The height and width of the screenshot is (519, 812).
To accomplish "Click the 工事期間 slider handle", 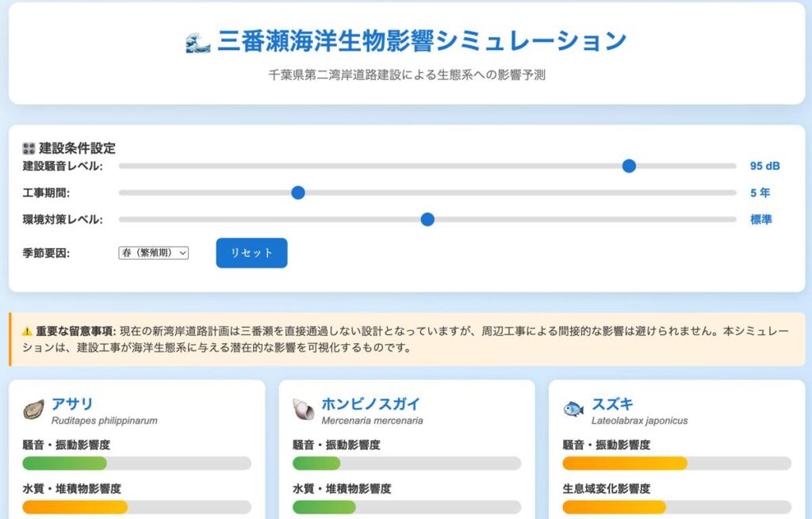I will [x=298, y=193].
